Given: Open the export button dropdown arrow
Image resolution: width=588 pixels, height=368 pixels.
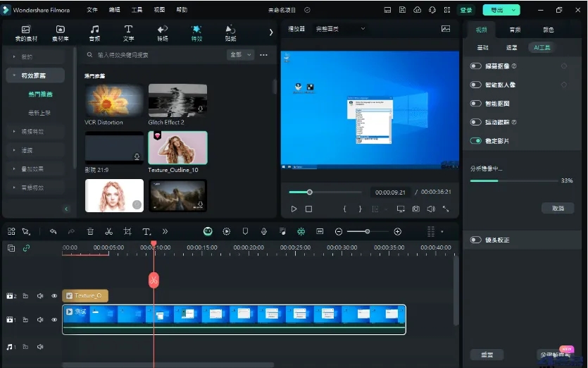Looking at the screenshot, I should click(x=513, y=10).
